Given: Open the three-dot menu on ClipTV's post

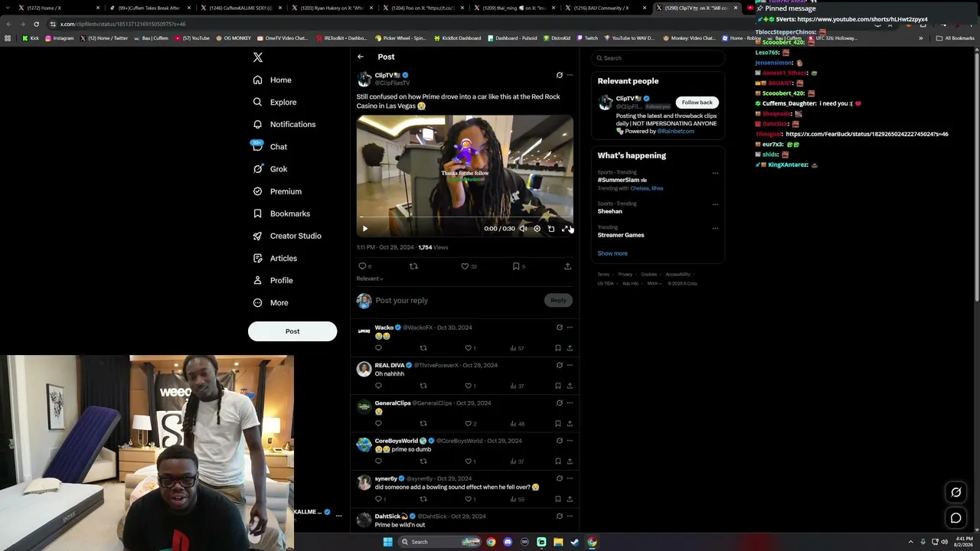Looking at the screenshot, I should pos(570,75).
